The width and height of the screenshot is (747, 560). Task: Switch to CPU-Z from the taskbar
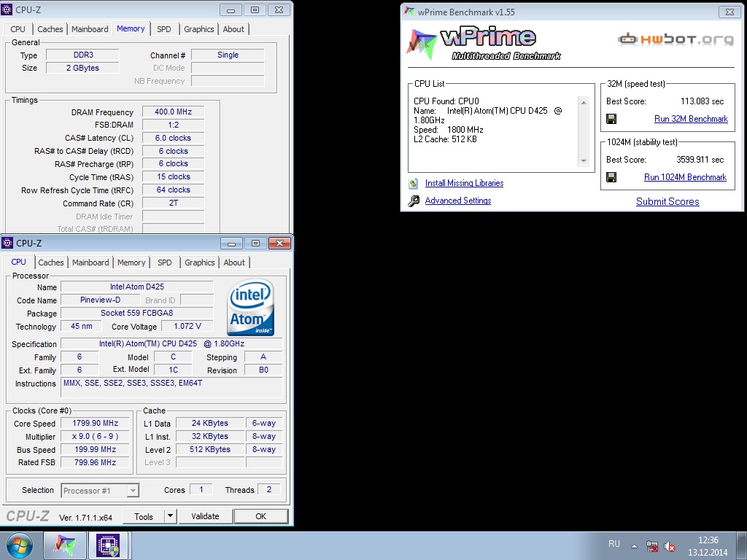coord(108,545)
